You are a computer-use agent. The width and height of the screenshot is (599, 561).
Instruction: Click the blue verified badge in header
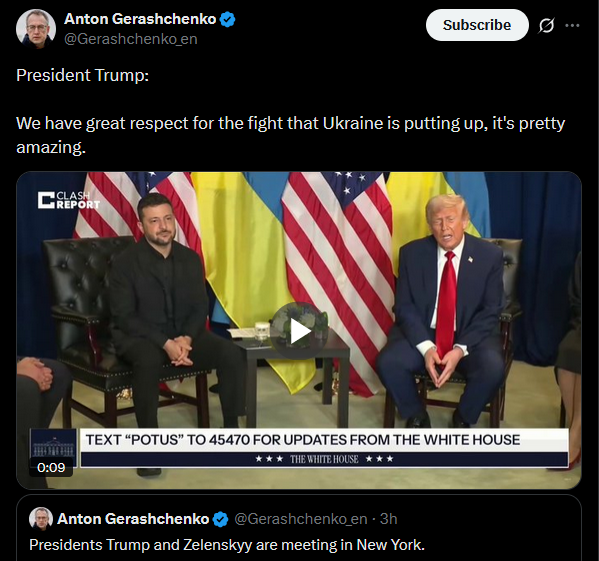point(228,19)
